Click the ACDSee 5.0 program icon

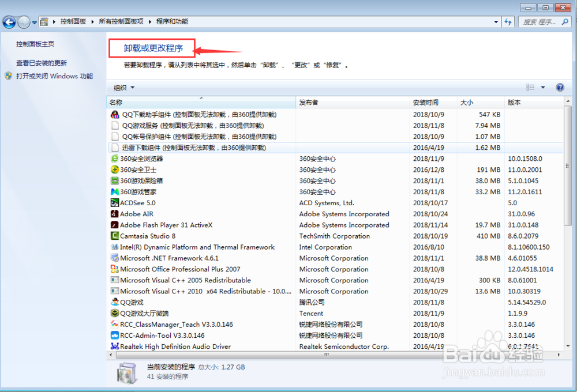(x=115, y=202)
